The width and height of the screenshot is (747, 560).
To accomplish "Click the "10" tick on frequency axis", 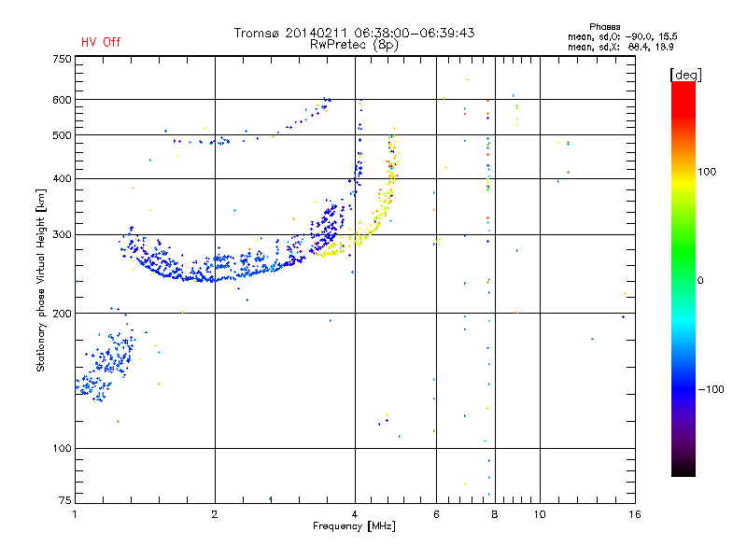I will click(x=538, y=514).
